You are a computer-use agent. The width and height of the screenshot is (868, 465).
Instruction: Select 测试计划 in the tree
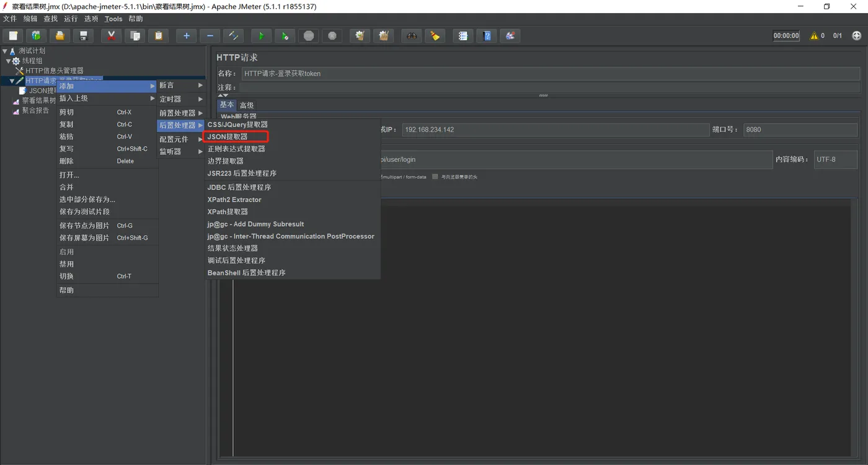coord(32,51)
